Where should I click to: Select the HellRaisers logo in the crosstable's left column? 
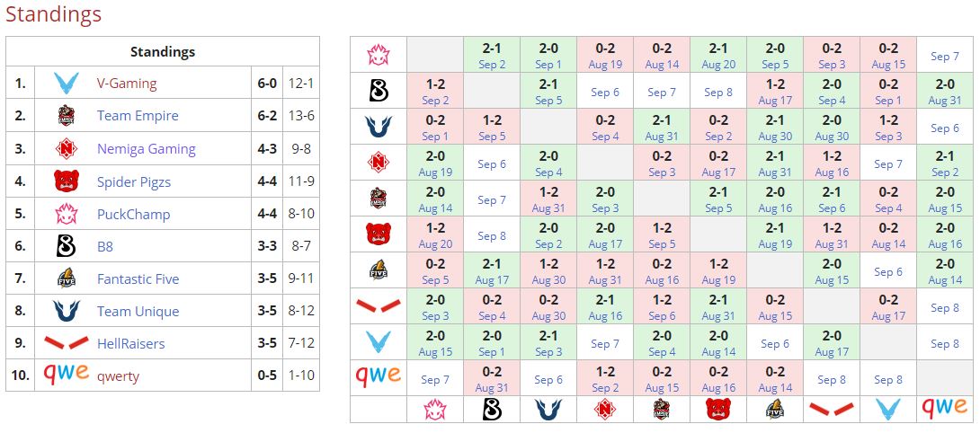(378, 306)
